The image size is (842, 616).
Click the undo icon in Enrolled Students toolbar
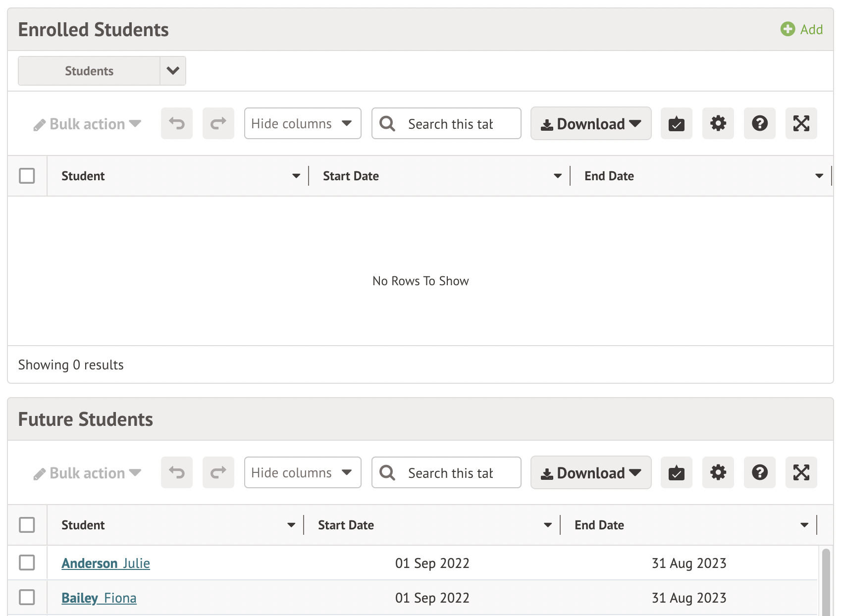176,123
